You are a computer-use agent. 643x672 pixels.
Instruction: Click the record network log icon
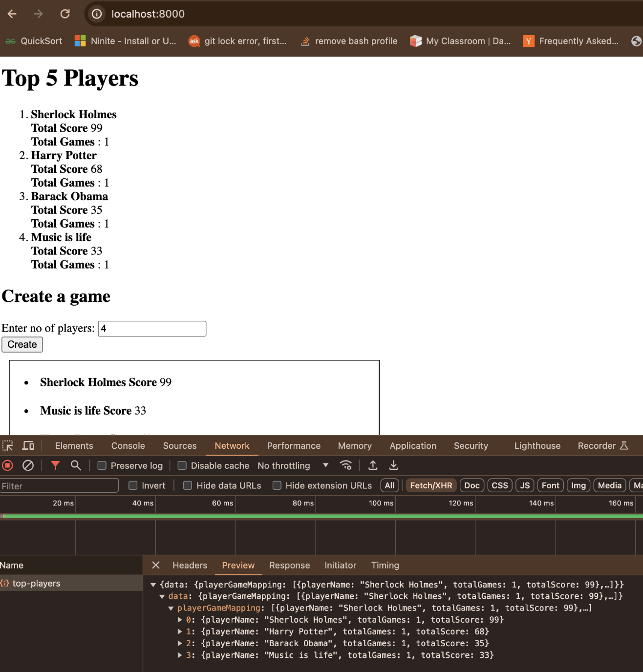[x=7, y=465]
